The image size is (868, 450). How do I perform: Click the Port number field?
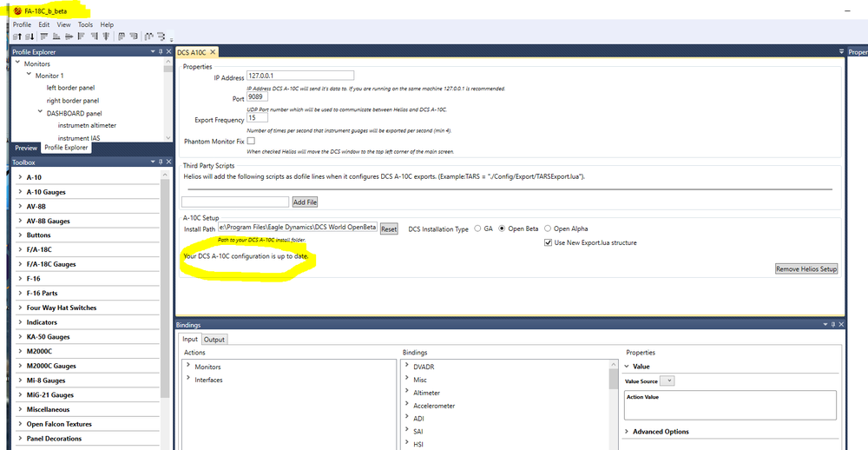(258, 96)
